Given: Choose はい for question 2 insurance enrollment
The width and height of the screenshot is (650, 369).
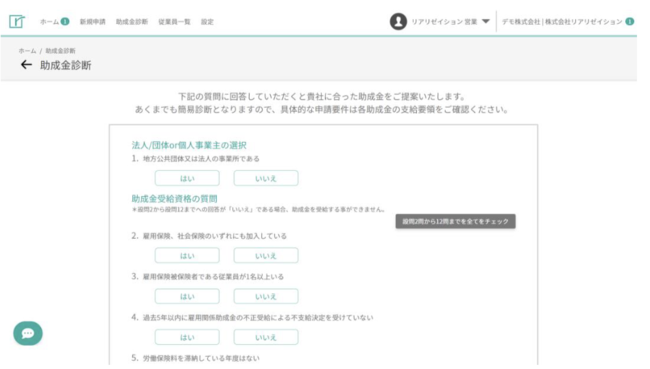Looking at the screenshot, I should [x=187, y=255].
